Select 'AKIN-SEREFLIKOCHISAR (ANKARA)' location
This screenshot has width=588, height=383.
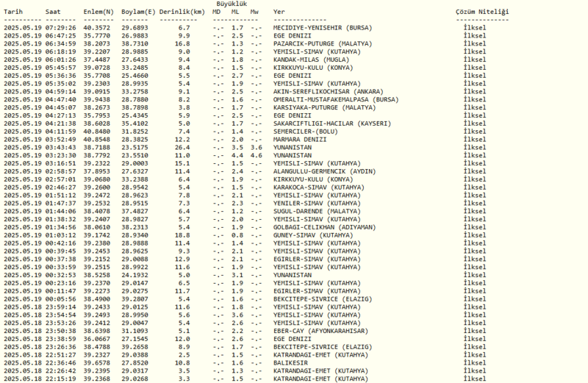(328, 92)
